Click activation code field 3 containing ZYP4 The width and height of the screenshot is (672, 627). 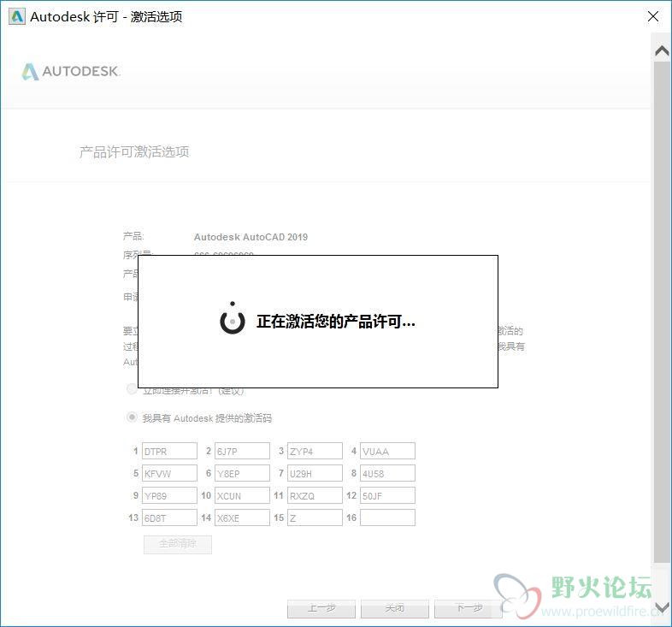click(x=315, y=451)
